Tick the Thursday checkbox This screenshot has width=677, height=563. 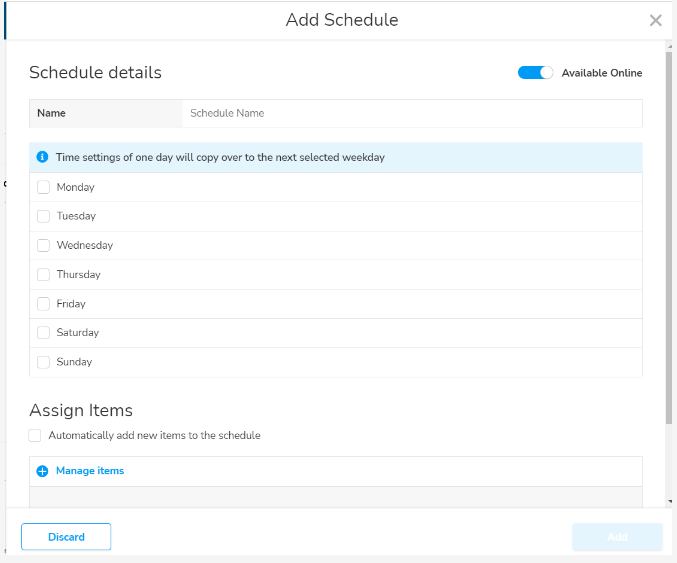(x=43, y=274)
